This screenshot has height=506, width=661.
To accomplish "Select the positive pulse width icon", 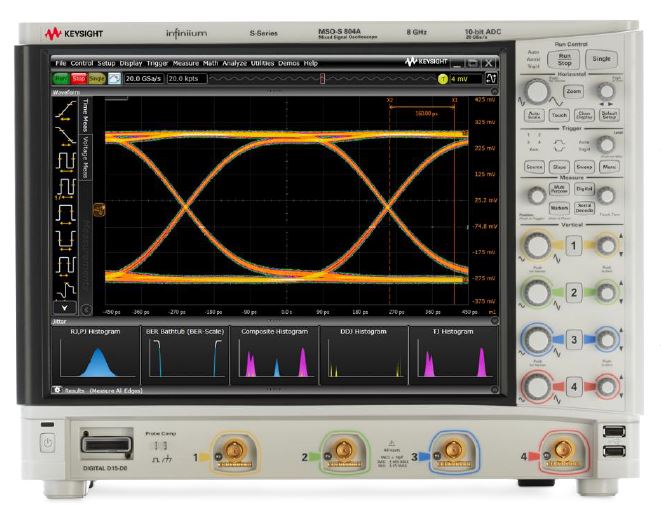I will (x=66, y=213).
